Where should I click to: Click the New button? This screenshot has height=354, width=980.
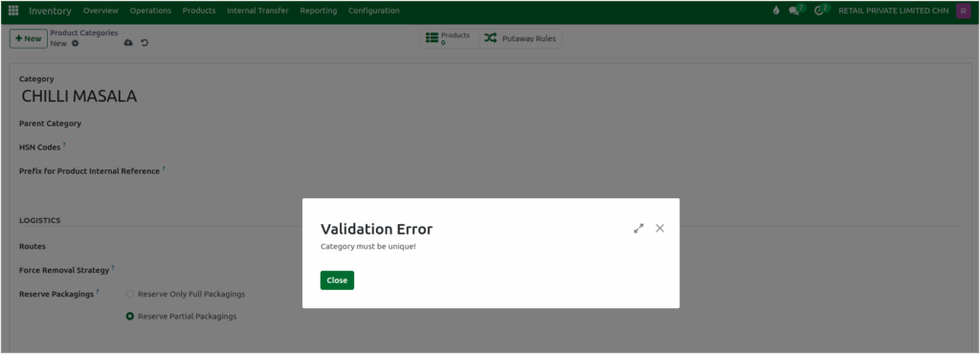pos(28,38)
